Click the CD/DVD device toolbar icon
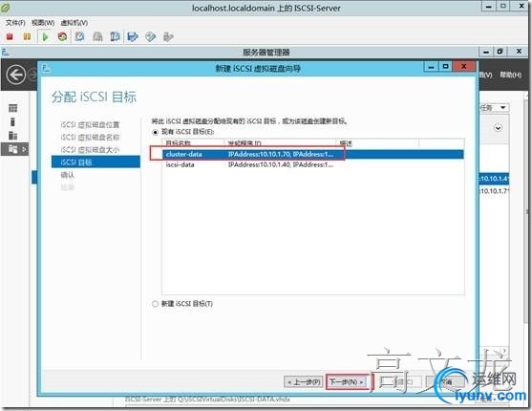The width and height of the screenshot is (532, 411). [150, 36]
